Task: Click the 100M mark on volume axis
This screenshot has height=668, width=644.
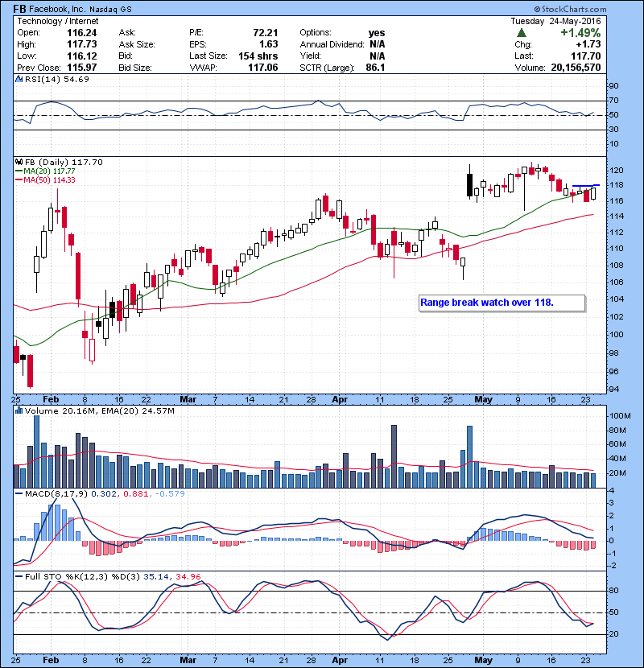Action: click(620, 415)
